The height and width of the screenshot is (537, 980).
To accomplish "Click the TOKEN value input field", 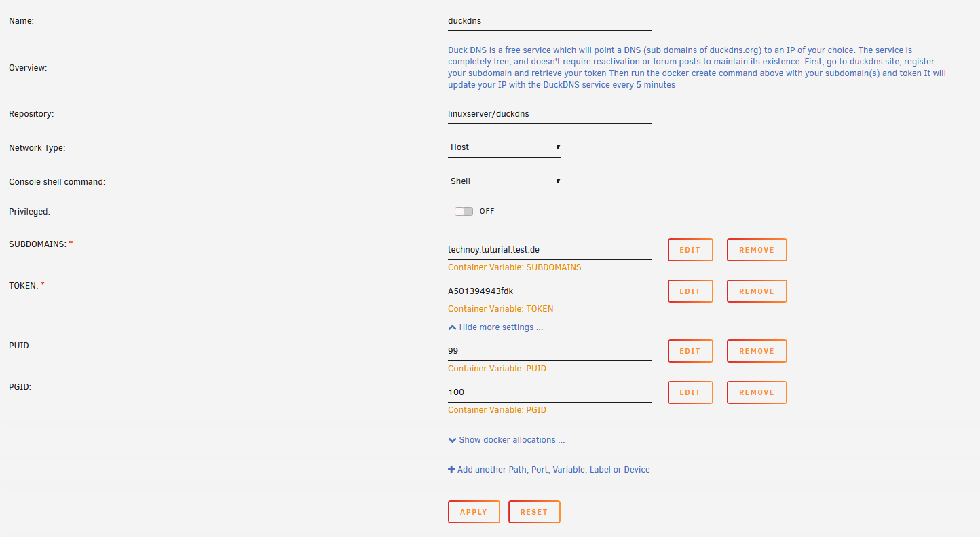I will coord(550,291).
